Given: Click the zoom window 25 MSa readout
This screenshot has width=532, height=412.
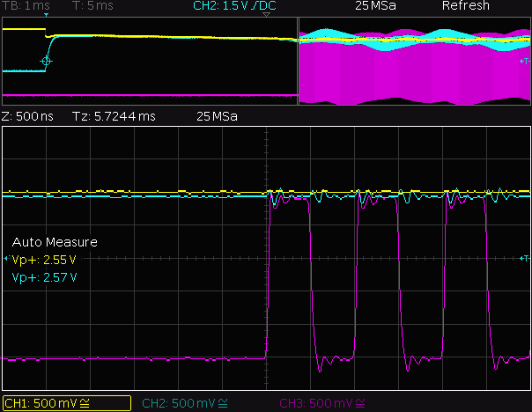Looking at the screenshot, I should pos(217,116).
